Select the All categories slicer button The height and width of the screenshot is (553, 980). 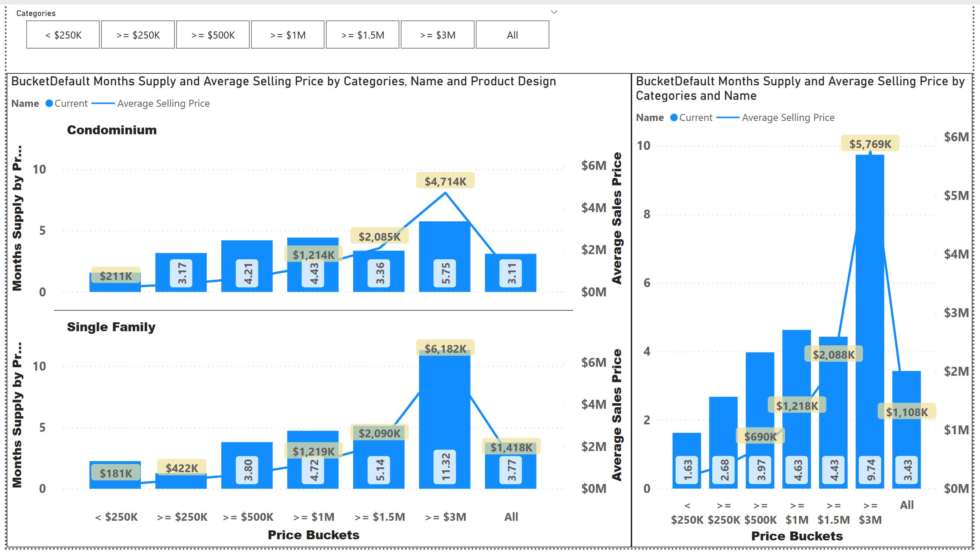512,34
